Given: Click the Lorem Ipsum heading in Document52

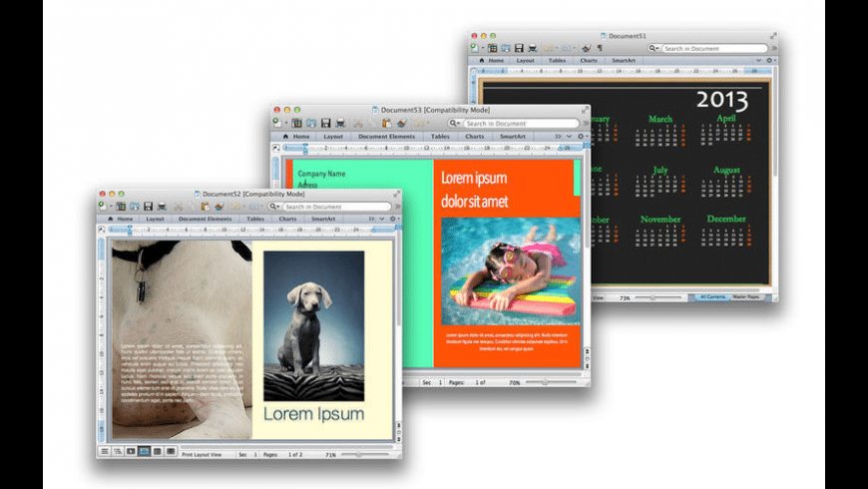Looking at the screenshot, I should click(314, 414).
